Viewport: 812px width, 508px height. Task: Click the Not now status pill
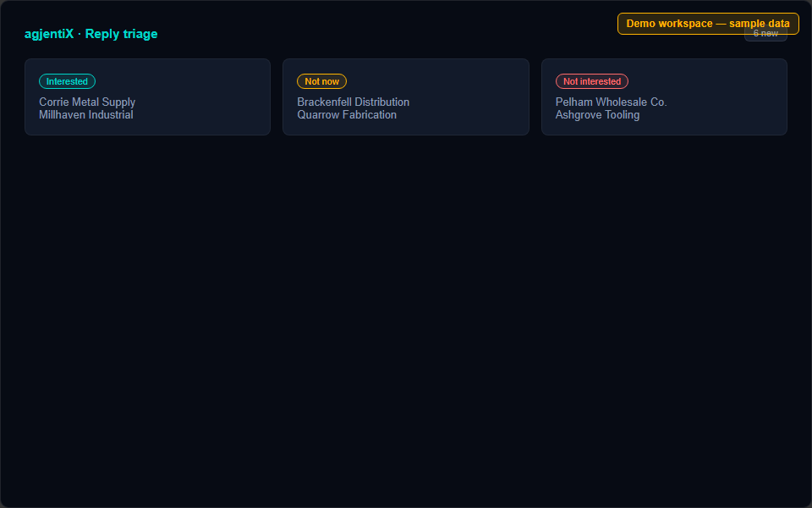[321, 81]
